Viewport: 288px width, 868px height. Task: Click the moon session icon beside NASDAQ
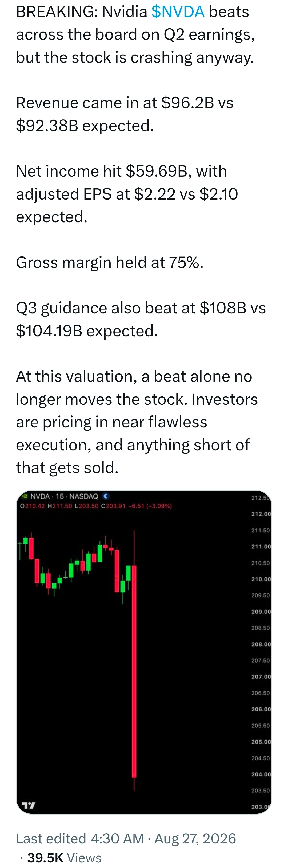click(106, 496)
